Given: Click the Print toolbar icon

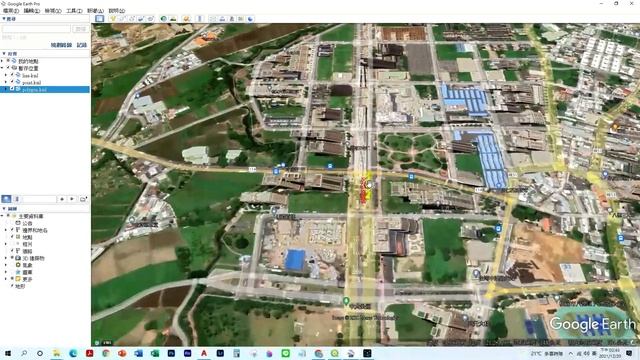Looking at the screenshot, I should tap(222, 19).
